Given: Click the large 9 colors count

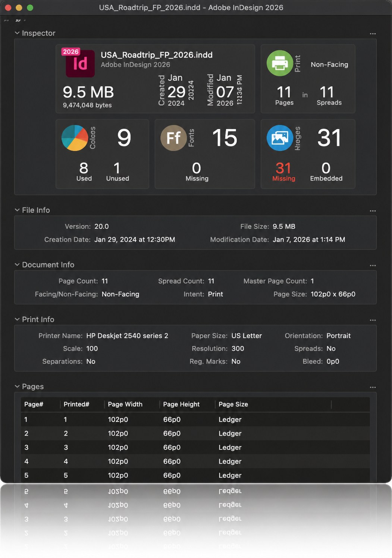Looking at the screenshot, I should pyautogui.click(x=124, y=138).
